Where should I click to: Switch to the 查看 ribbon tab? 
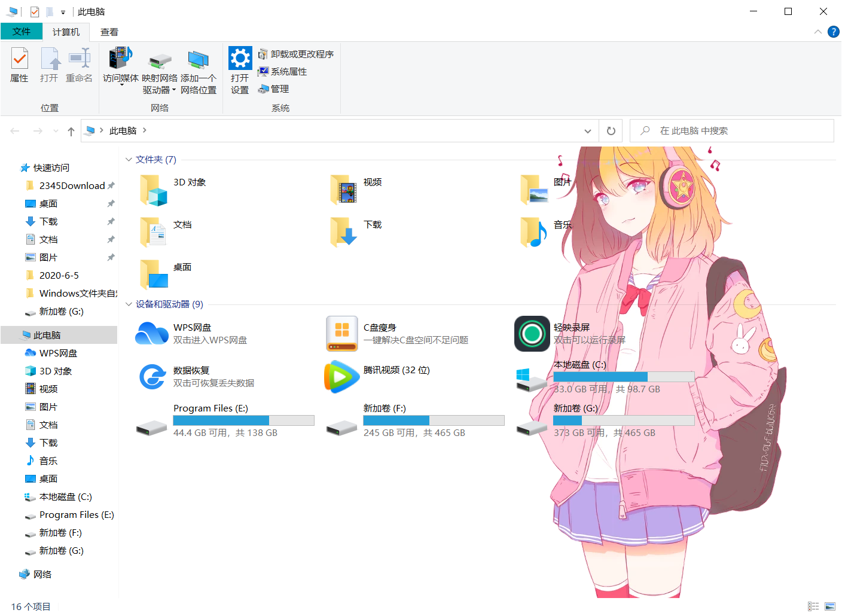point(109,32)
